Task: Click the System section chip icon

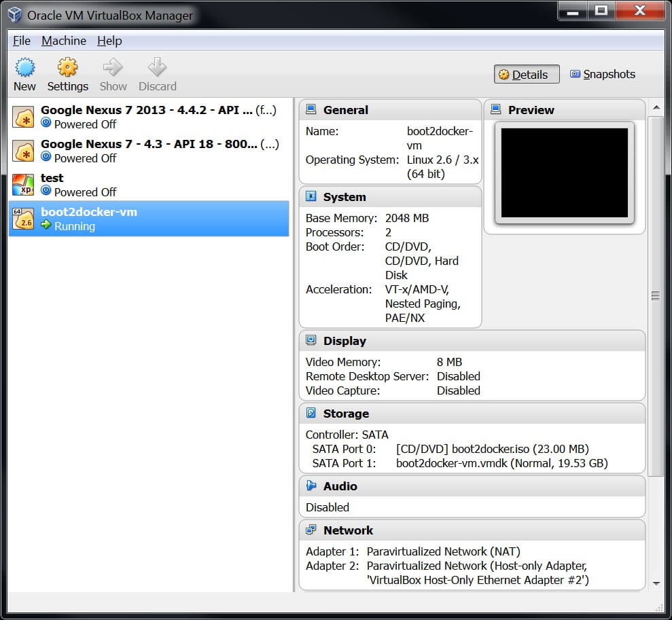Action: tap(311, 196)
